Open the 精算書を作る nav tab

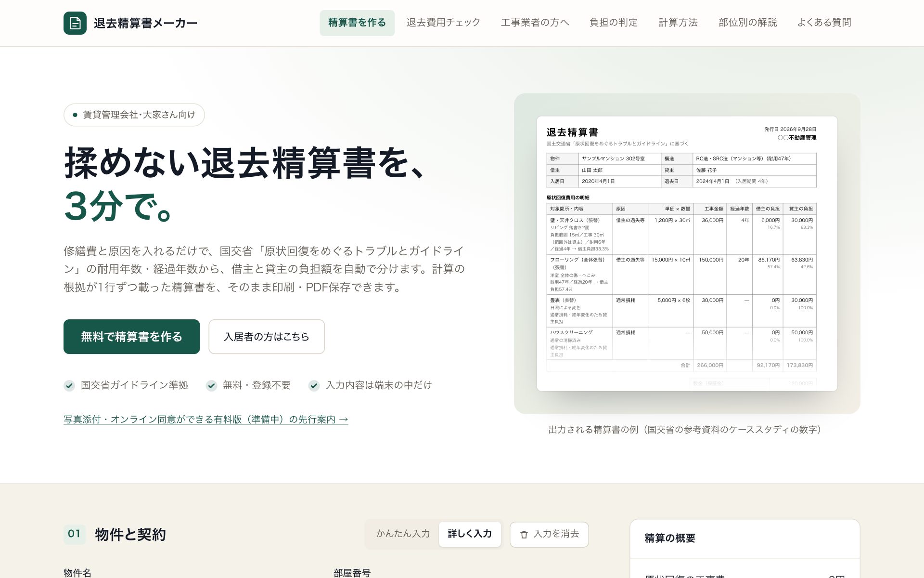(357, 23)
